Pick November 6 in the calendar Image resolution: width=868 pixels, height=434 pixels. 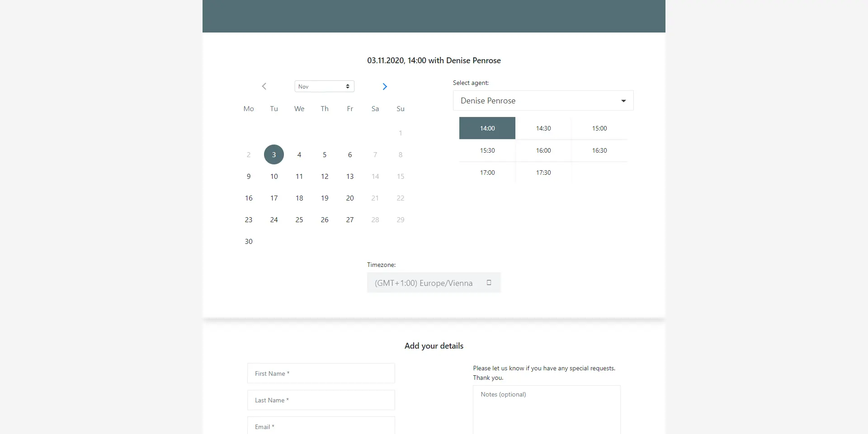click(x=350, y=154)
